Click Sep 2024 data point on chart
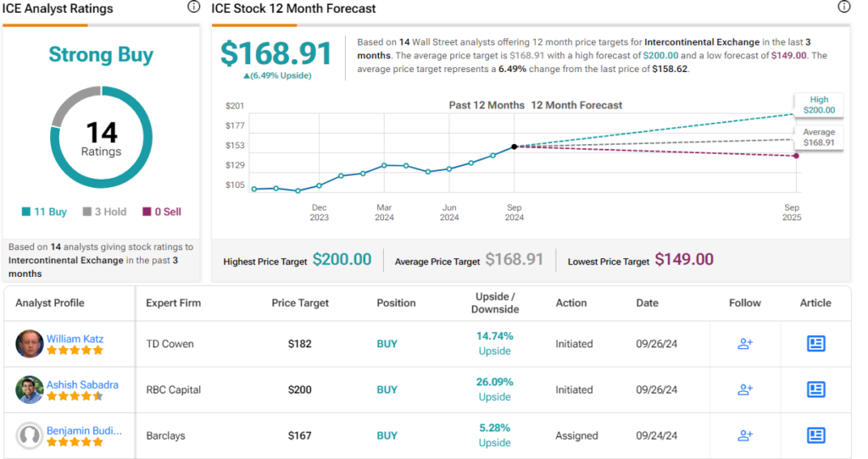Image resolution: width=868 pixels, height=459 pixels. pyautogui.click(x=515, y=147)
